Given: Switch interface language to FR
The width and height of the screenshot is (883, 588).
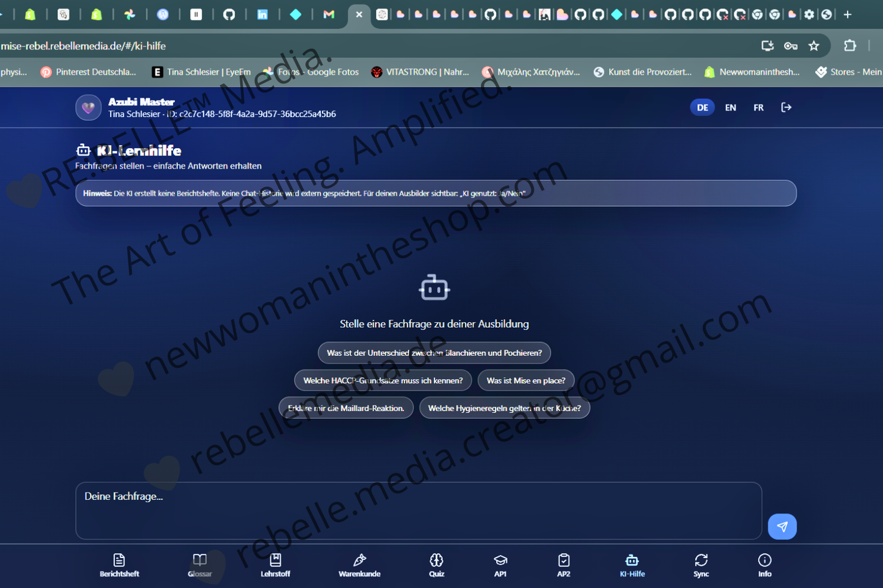Looking at the screenshot, I should pyautogui.click(x=758, y=107).
